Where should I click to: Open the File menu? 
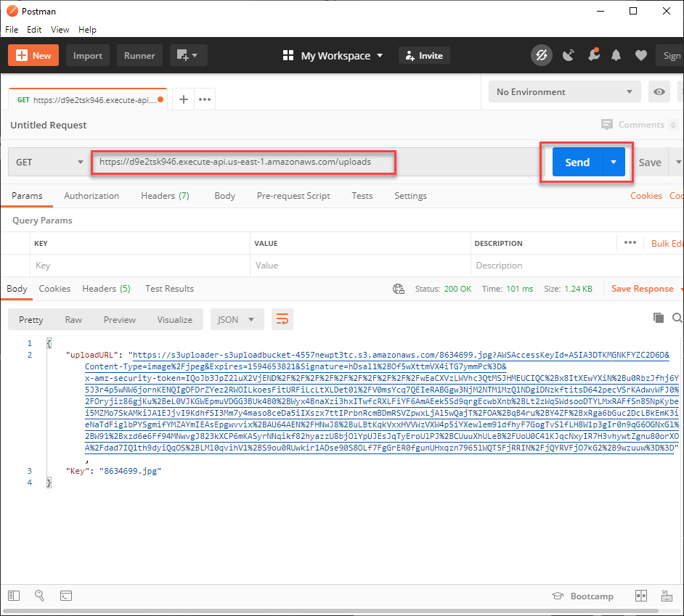[x=12, y=30]
